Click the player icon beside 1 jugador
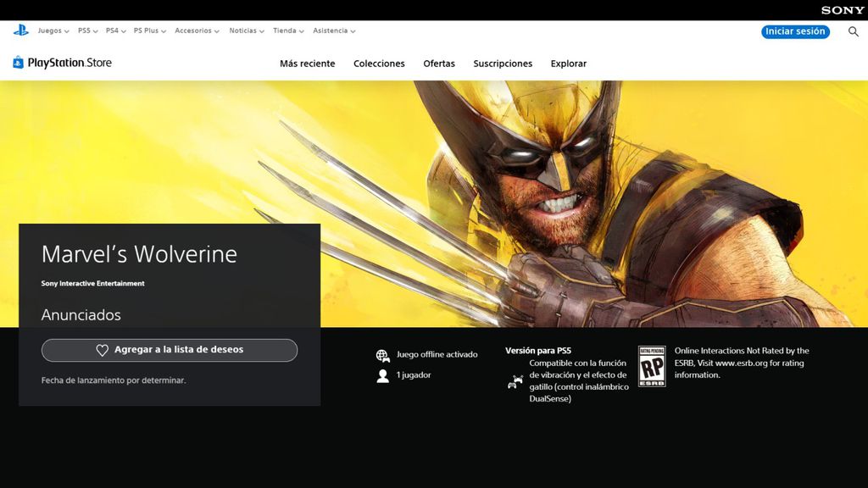The height and width of the screenshot is (488, 868). click(383, 374)
